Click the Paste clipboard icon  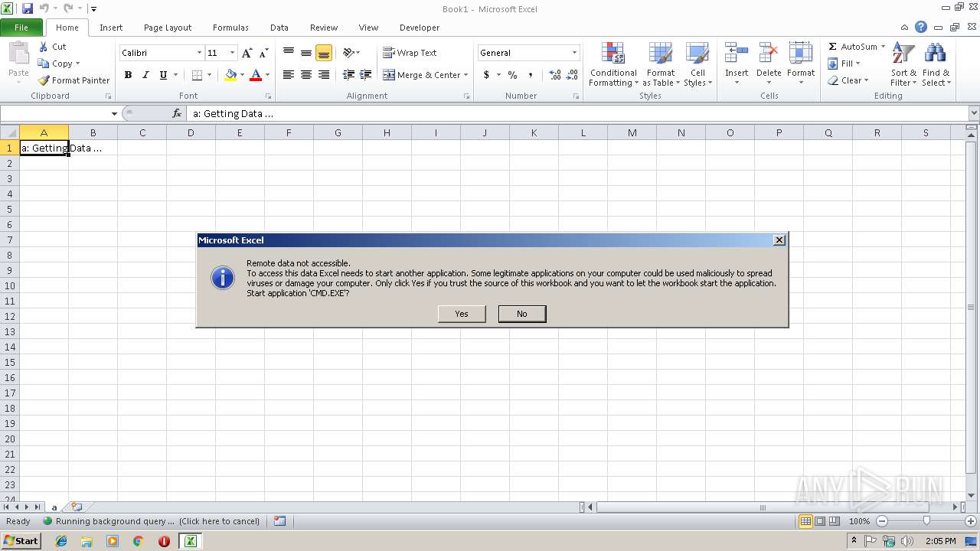coord(18,54)
